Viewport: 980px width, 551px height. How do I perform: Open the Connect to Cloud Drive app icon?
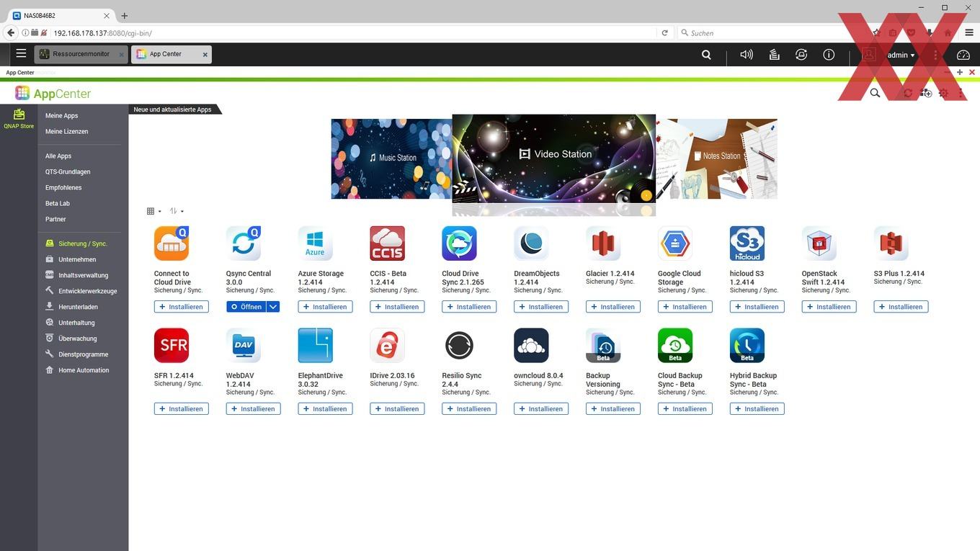click(x=171, y=243)
